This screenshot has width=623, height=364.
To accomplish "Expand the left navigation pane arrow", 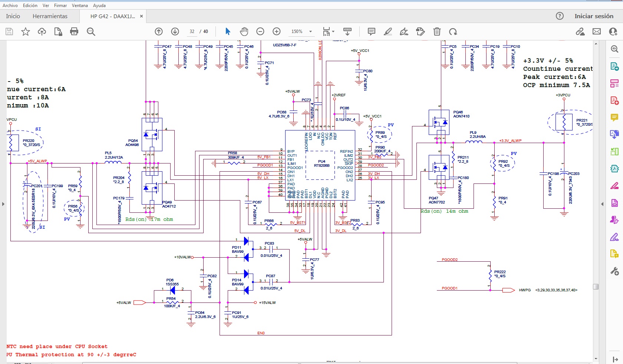I will (x=3, y=204).
